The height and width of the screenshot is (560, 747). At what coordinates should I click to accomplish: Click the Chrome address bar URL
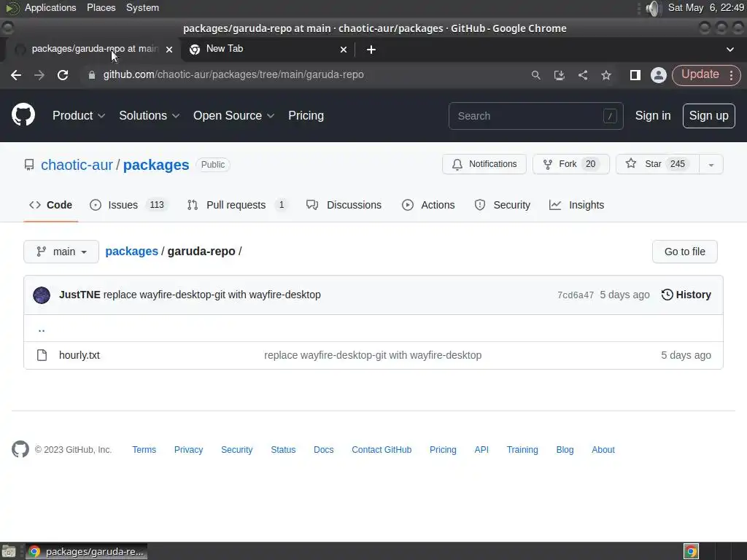[233, 75]
